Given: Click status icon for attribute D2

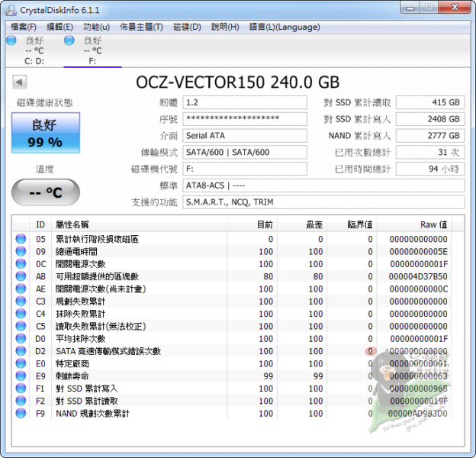Looking at the screenshot, I should pos(21,351).
